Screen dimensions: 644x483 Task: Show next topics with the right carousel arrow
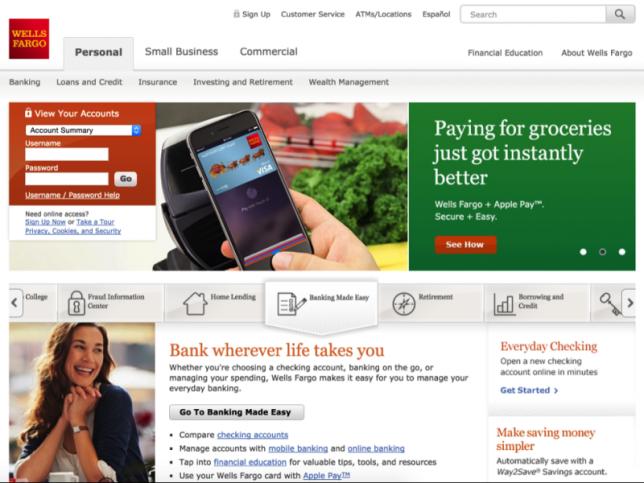coord(629,303)
